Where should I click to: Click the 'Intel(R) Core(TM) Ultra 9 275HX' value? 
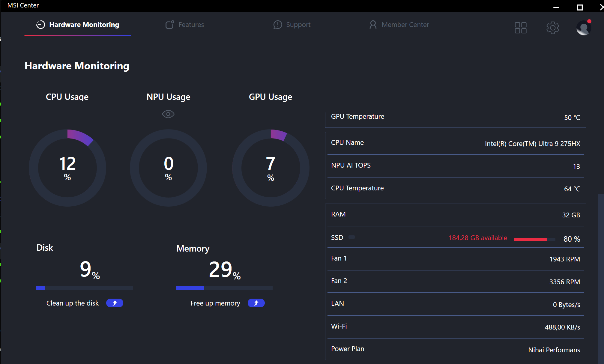pyautogui.click(x=532, y=144)
